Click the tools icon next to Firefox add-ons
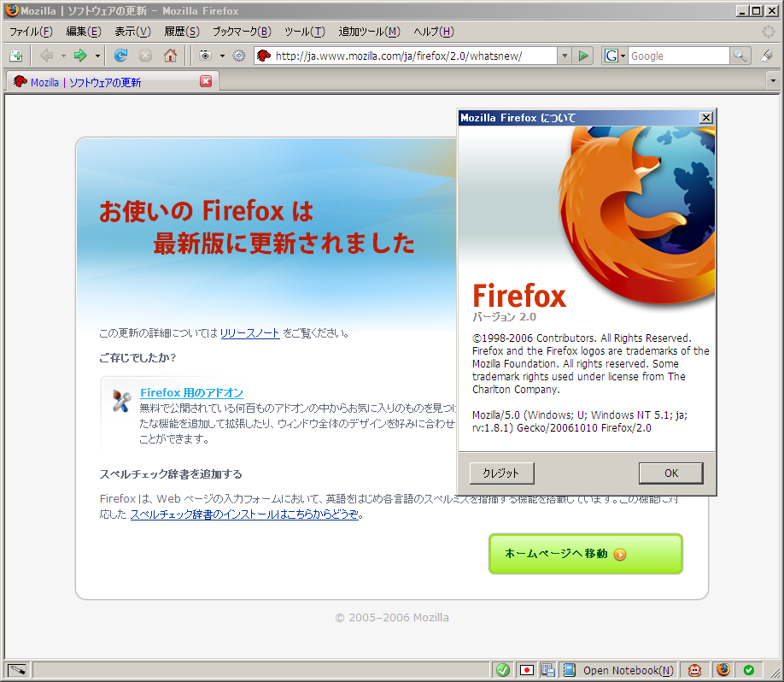784x682 pixels. (x=121, y=401)
